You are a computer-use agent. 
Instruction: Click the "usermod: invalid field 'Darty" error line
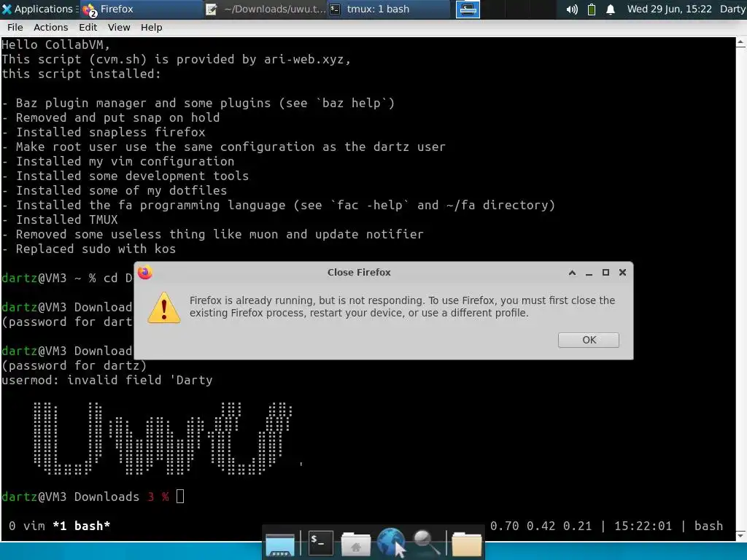point(107,380)
